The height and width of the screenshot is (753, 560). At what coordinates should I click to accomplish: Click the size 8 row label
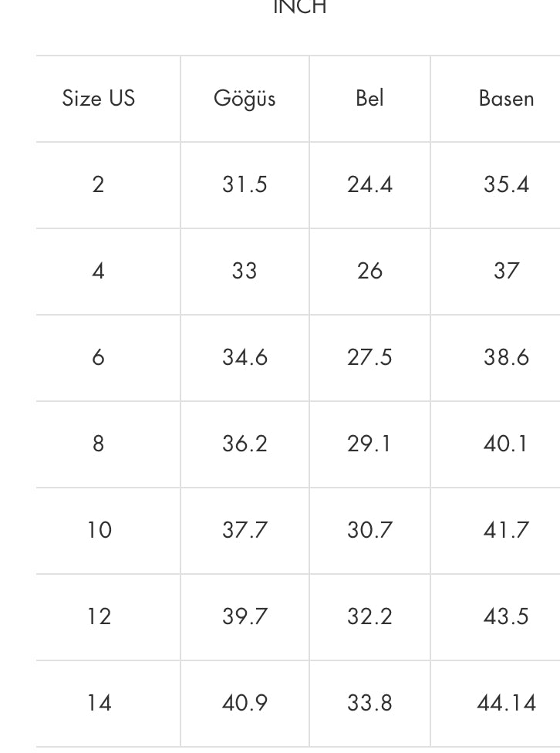[x=98, y=444]
